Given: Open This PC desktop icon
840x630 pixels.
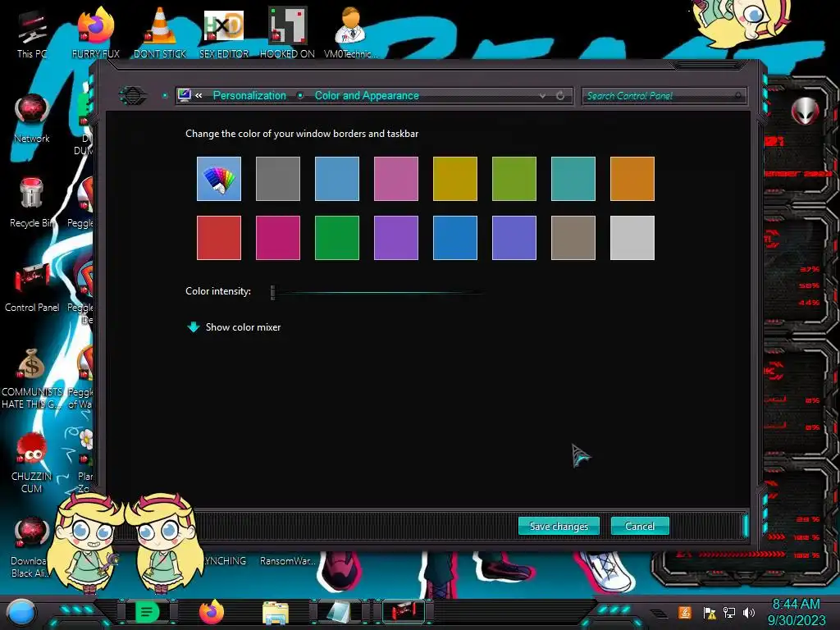Looking at the screenshot, I should [x=32, y=34].
